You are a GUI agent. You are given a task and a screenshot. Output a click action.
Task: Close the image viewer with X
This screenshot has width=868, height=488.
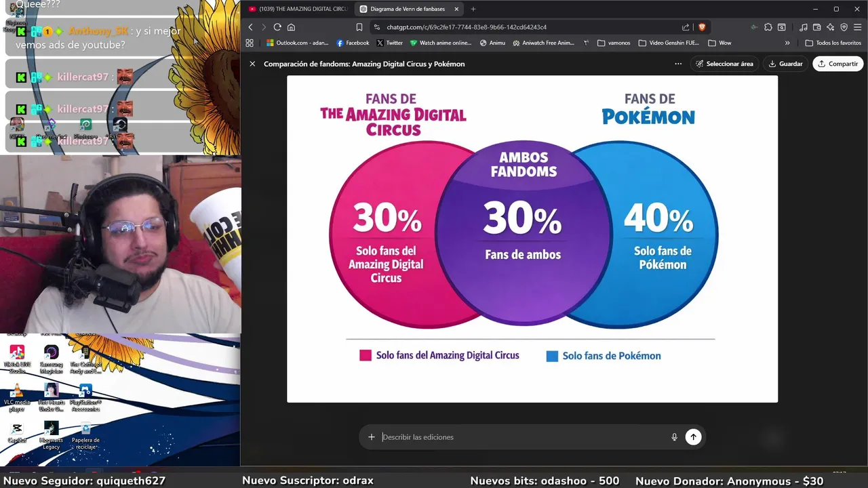tap(252, 64)
